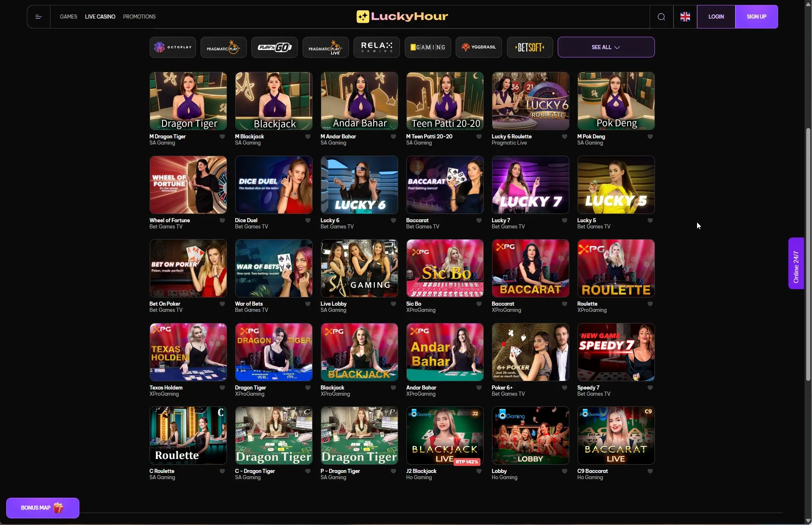Toggle favorite heart for Dice Duel

(308, 221)
